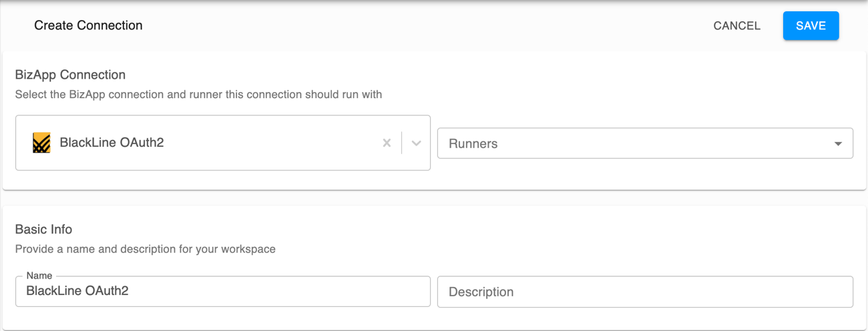Image resolution: width=868 pixels, height=331 pixels.
Task: Click the Create Connection page title
Action: pos(88,25)
